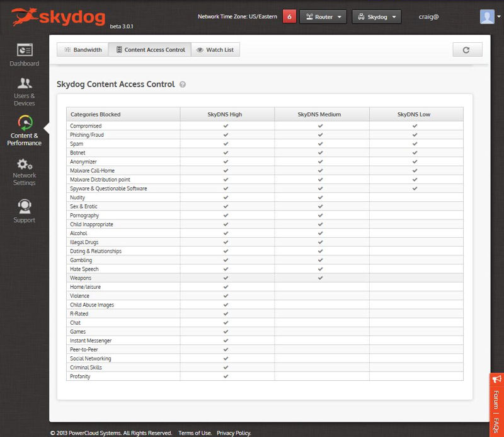The width and height of the screenshot is (504, 437).
Task: Click the user avatar icon
Action: coord(487,17)
